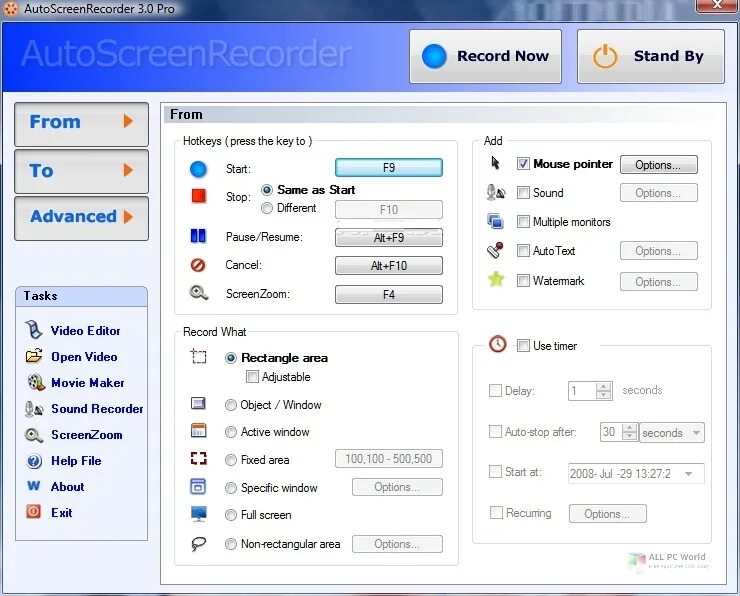Click the Sound microphone icon in Add
Viewport: 740px width, 596px height.
(x=496, y=193)
